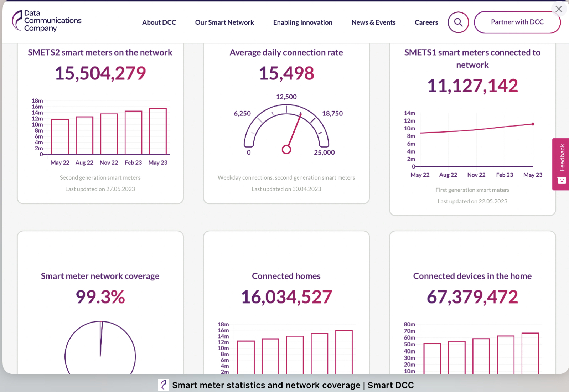Click the network coverage pie chart
This screenshot has width=569, height=392.
pos(100,347)
